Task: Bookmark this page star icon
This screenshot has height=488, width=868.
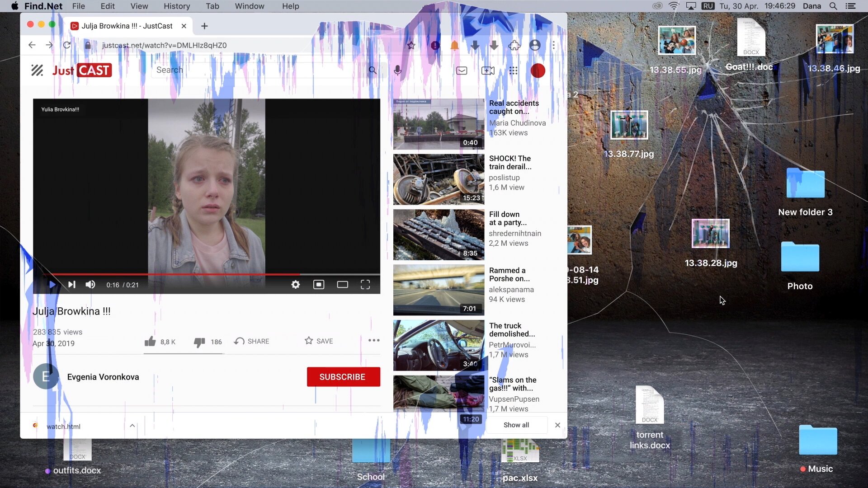Action: [411, 45]
